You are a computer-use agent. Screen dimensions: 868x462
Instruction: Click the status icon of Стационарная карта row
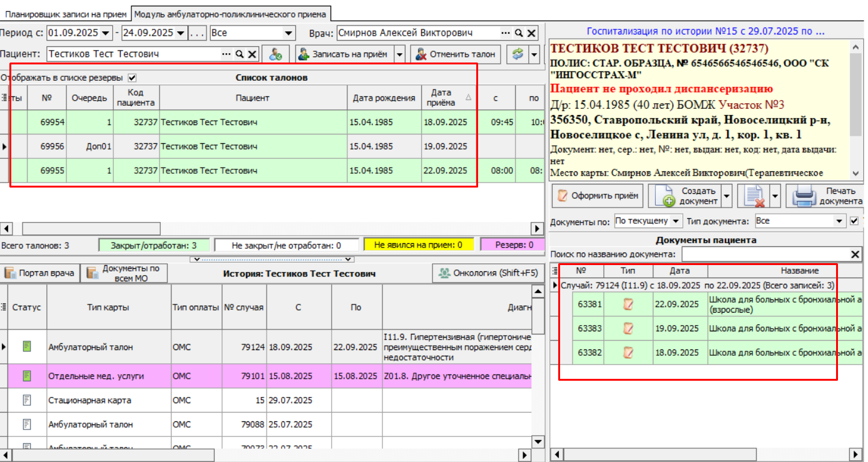[x=27, y=400]
